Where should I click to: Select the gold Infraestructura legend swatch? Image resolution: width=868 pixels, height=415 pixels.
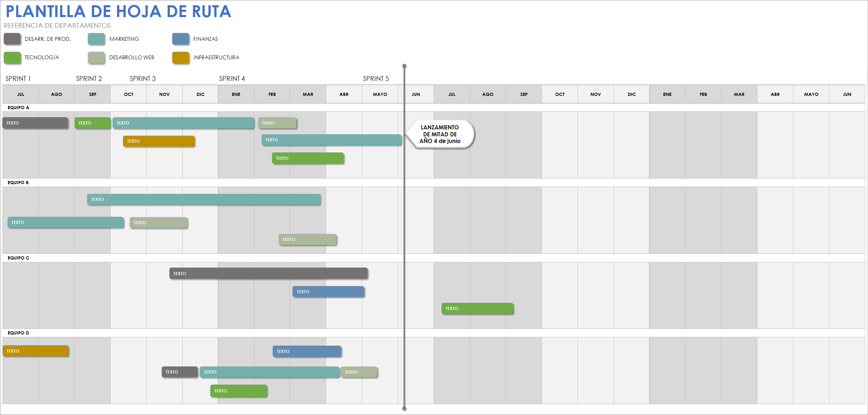pos(181,58)
